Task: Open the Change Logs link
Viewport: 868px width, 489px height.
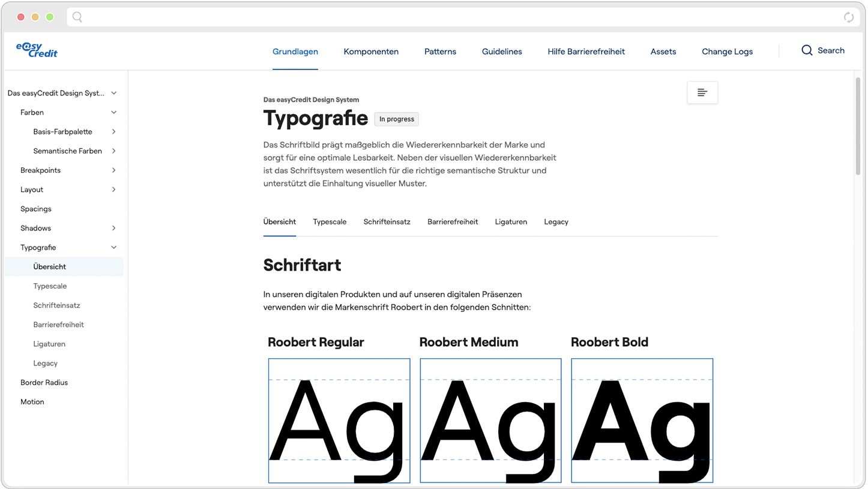Action: (x=727, y=52)
